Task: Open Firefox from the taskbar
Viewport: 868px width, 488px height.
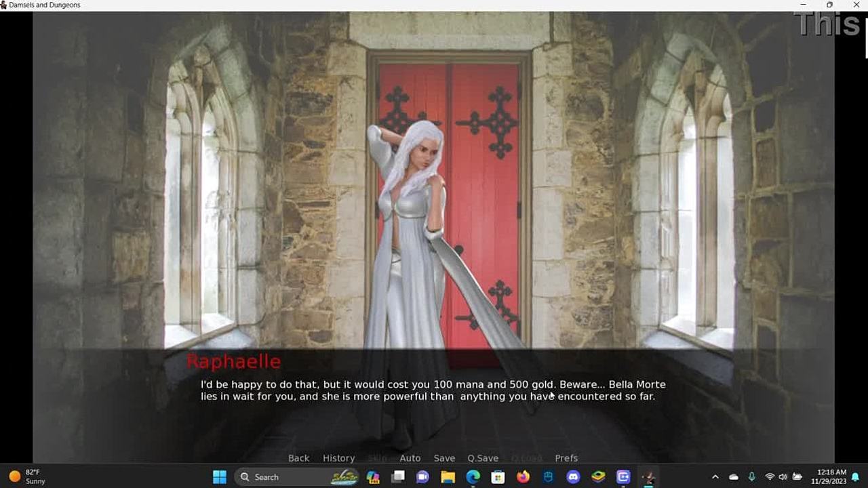Action: (x=523, y=477)
